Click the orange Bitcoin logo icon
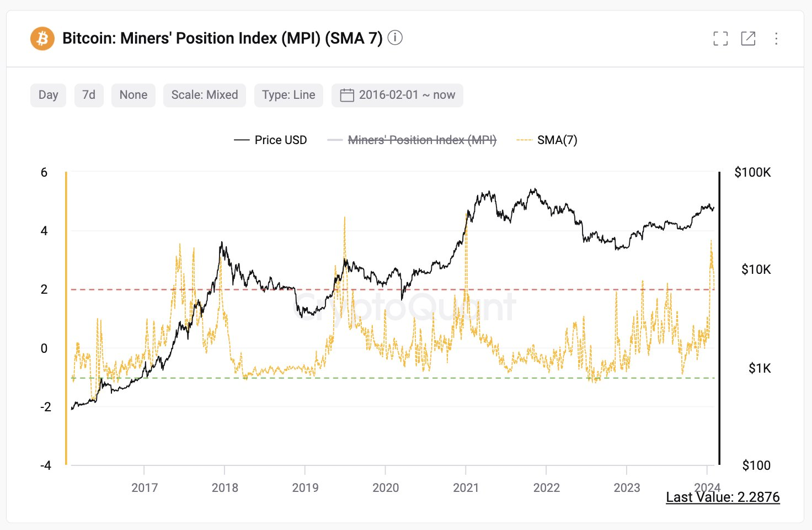 42,39
